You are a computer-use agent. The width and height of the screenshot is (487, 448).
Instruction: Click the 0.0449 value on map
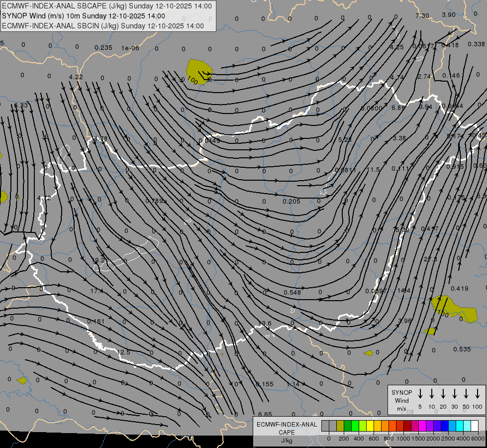[209, 140]
